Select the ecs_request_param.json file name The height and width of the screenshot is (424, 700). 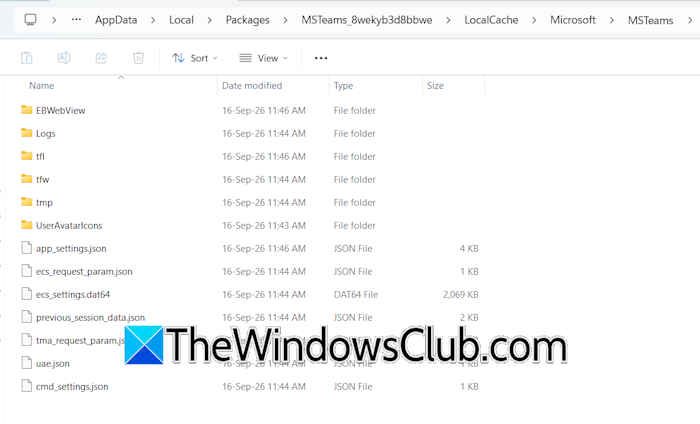point(84,271)
